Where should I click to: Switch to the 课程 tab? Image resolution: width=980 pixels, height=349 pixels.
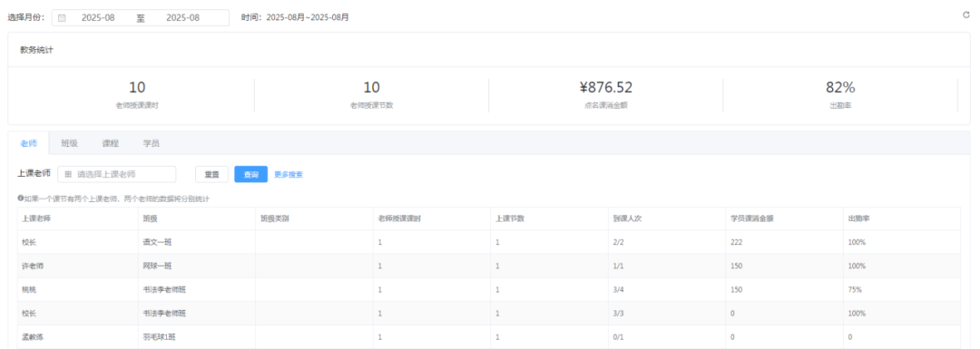click(111, 143)
